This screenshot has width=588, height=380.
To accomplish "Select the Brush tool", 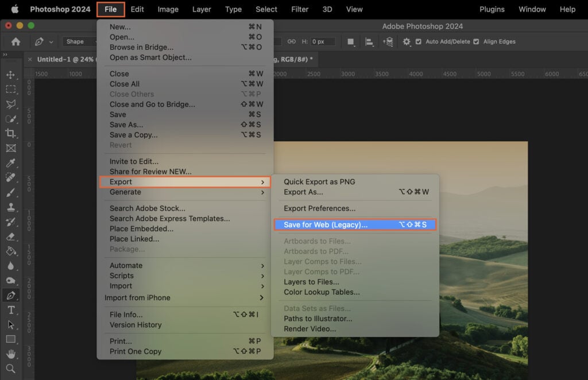I will coord(11,192).
